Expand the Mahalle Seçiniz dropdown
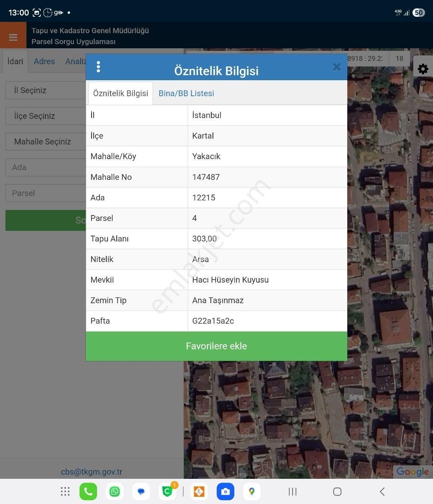 45,142
